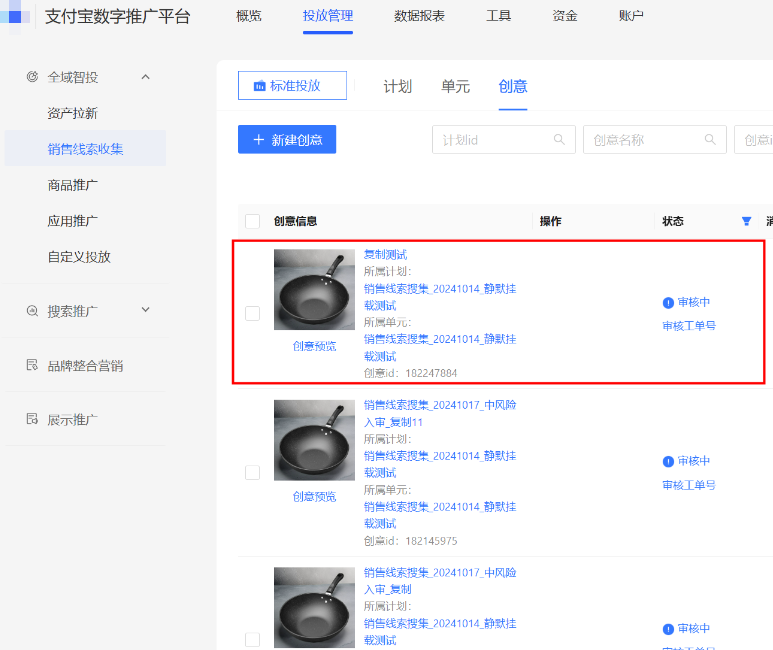This screenshot has width=773, height=650.
Task: Click the briefcase icon on 标准投放
Action: coord(259,86)
